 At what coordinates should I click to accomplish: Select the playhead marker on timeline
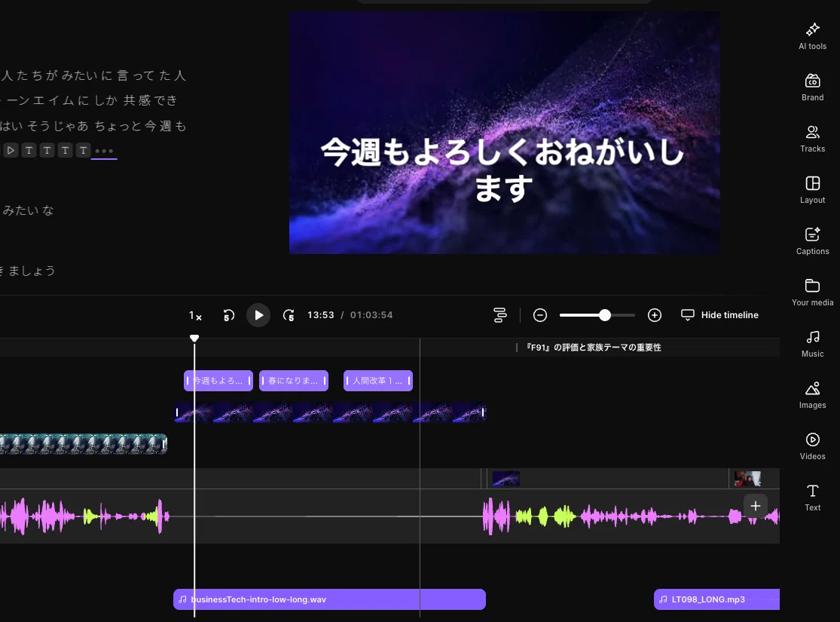[x=194, y=339]
